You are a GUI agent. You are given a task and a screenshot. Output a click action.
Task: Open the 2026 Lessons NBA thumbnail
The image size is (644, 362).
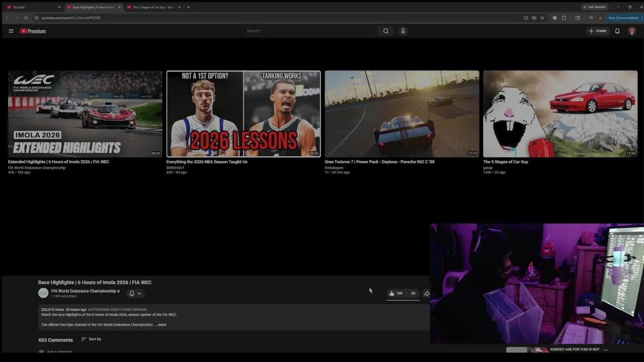click(x=244, y=114)
